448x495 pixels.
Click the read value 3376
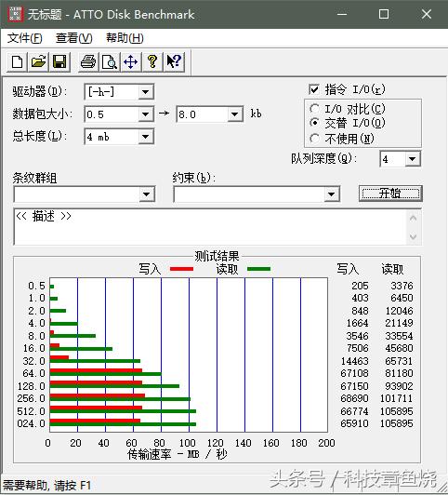click(402, 286)
